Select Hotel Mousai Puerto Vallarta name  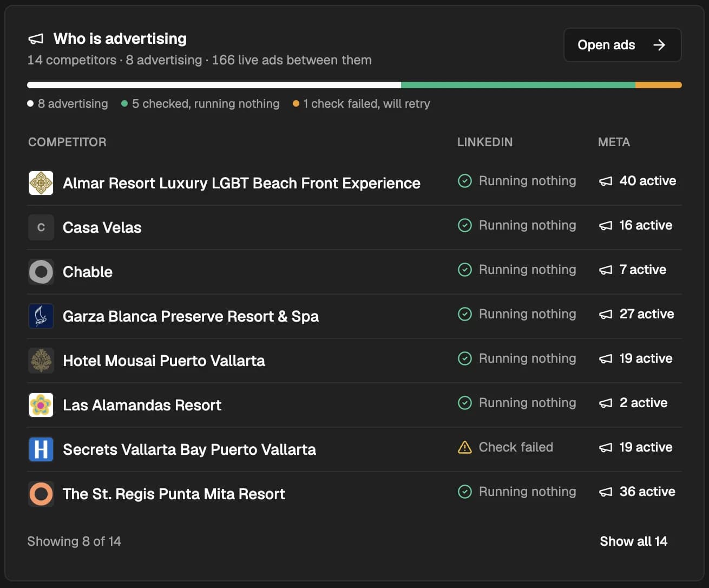[164, 361]
